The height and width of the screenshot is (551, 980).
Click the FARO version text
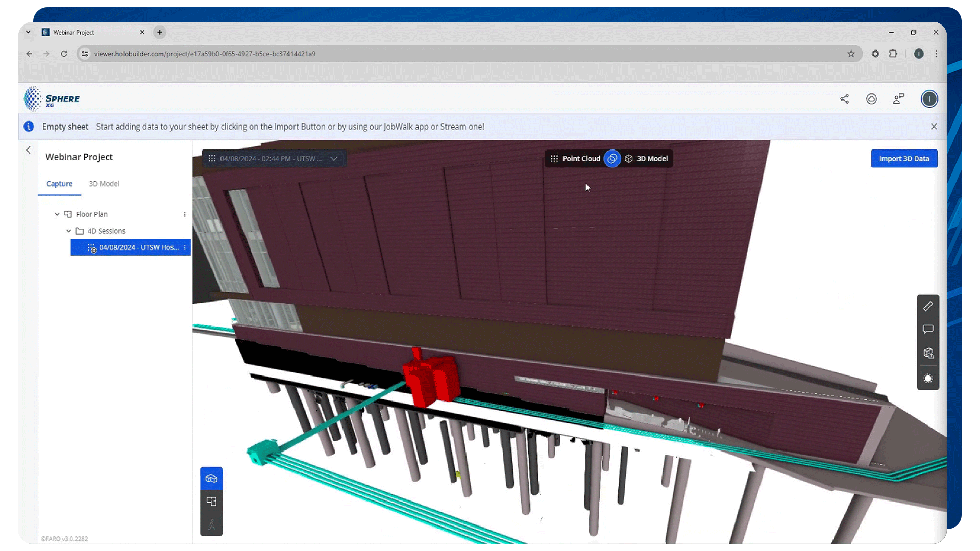click(65, 539)
